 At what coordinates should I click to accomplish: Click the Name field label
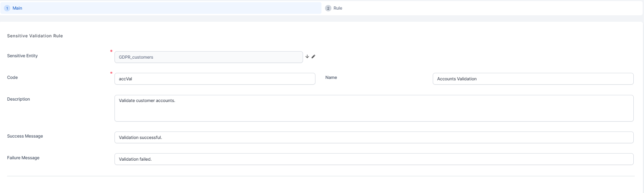(x=331, y=77)
